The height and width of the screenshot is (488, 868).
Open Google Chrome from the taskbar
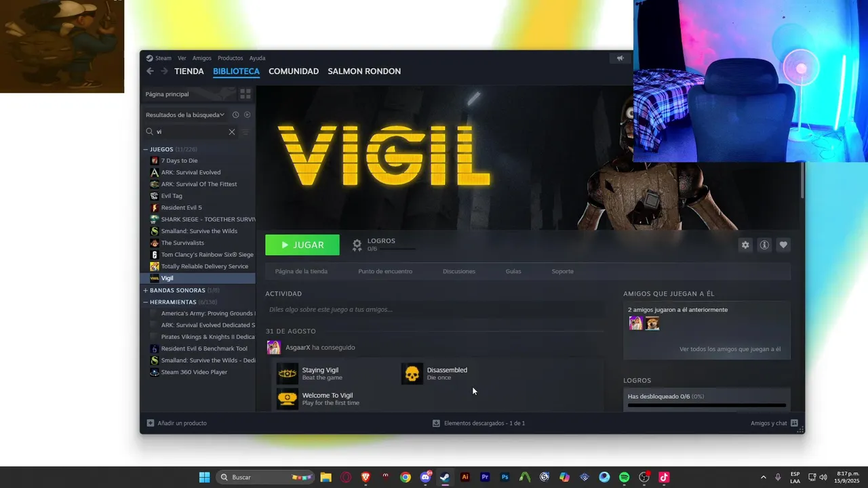pos(406,477)
